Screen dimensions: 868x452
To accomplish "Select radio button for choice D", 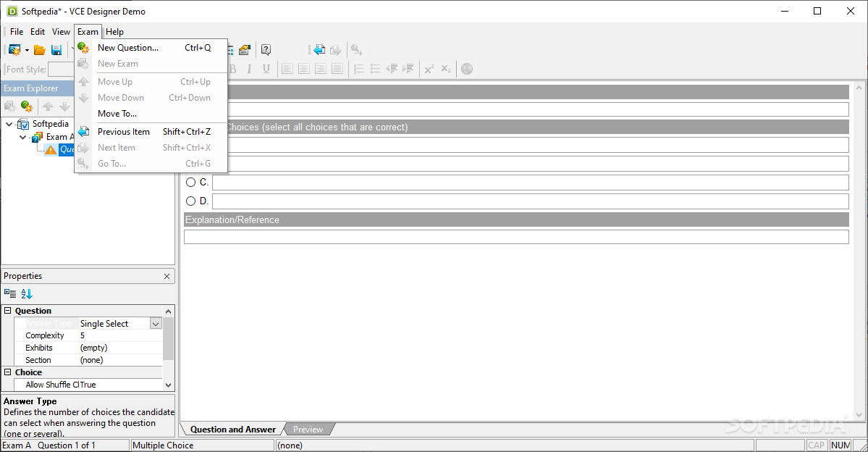I will 191,201.
